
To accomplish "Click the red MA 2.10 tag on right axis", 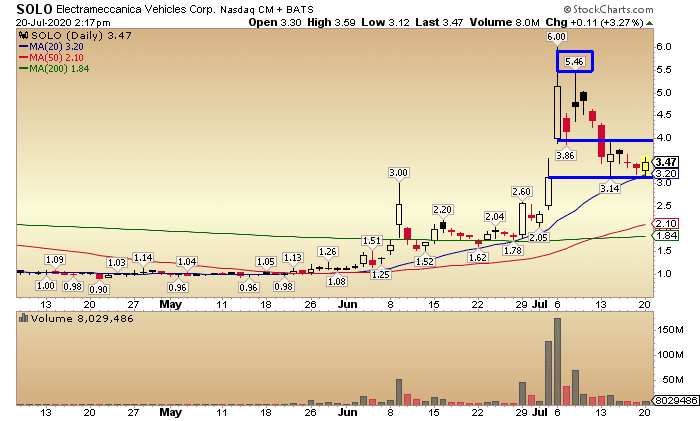I will [666, 224].
